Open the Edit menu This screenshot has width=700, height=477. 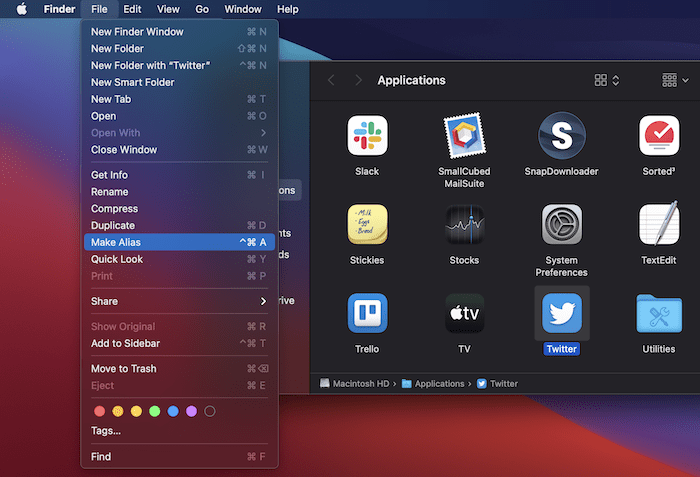click(x=132, y=9)
